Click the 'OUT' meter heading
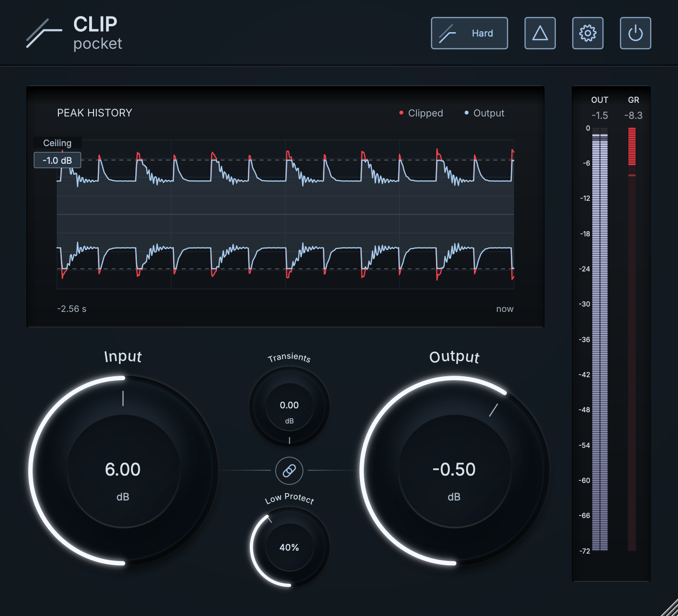 (600, 100)
